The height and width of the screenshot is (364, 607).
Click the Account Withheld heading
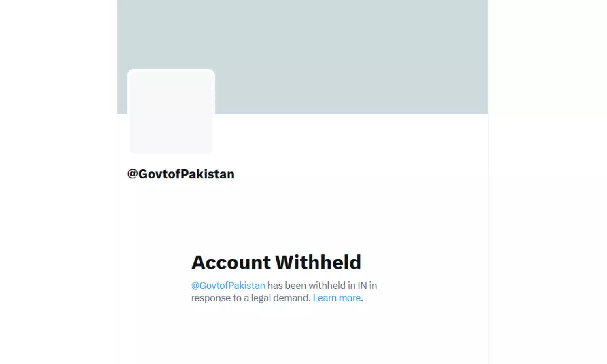coord(276,262)
